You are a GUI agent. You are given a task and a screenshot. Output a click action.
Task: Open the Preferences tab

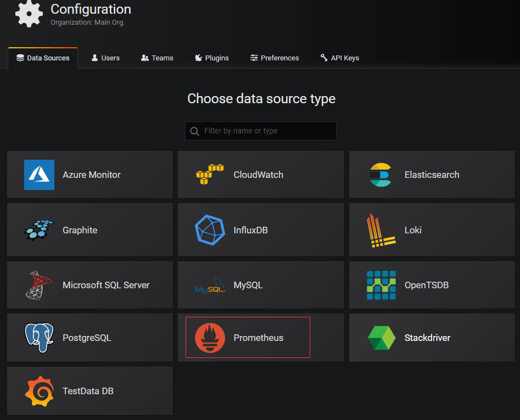click(x=275, y=58)
